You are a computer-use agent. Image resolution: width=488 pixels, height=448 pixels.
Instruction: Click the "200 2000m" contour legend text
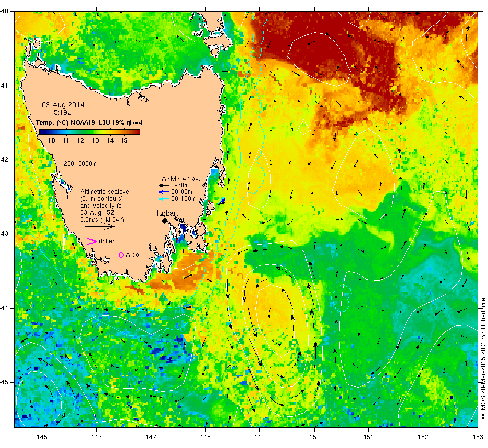(x=80, y=164)
